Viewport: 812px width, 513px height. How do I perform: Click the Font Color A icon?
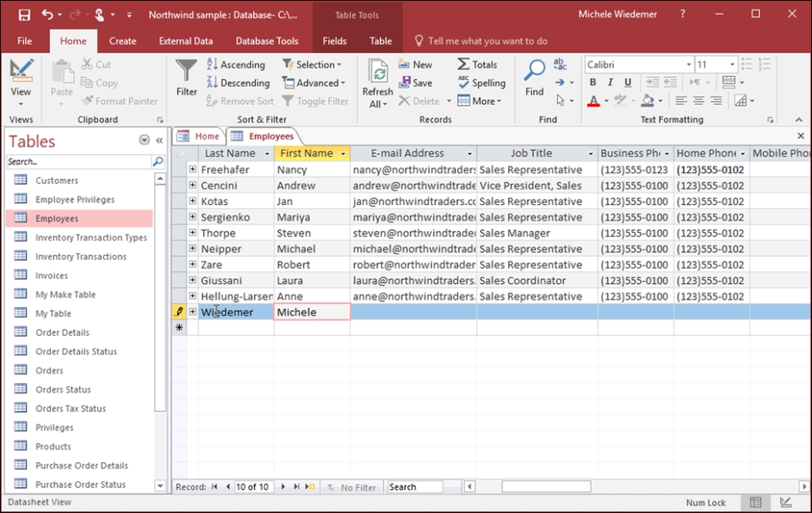pos(593,101)
